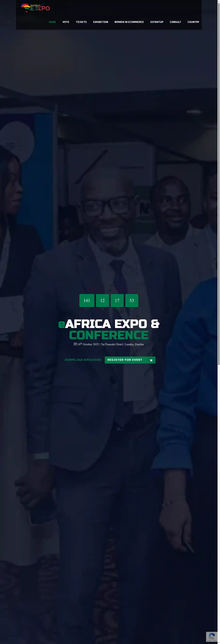Viewport: 220px width, 644px height.
Task: Open the Tickets menu item
Action: [x=81, y=22]
